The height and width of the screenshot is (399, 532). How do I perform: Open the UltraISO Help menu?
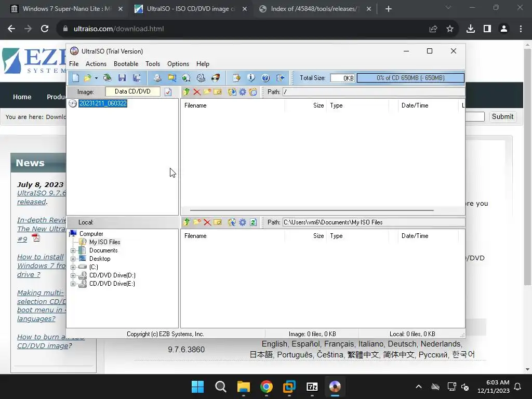203,64
